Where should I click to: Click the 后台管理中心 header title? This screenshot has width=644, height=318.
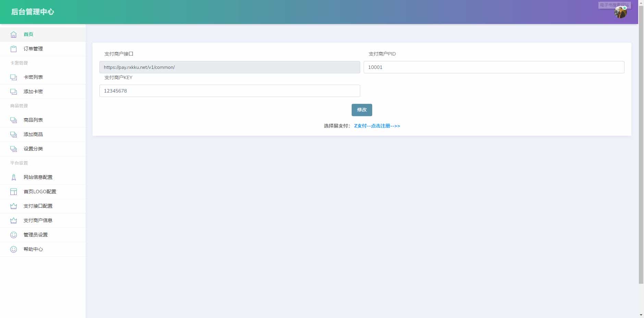33,12
